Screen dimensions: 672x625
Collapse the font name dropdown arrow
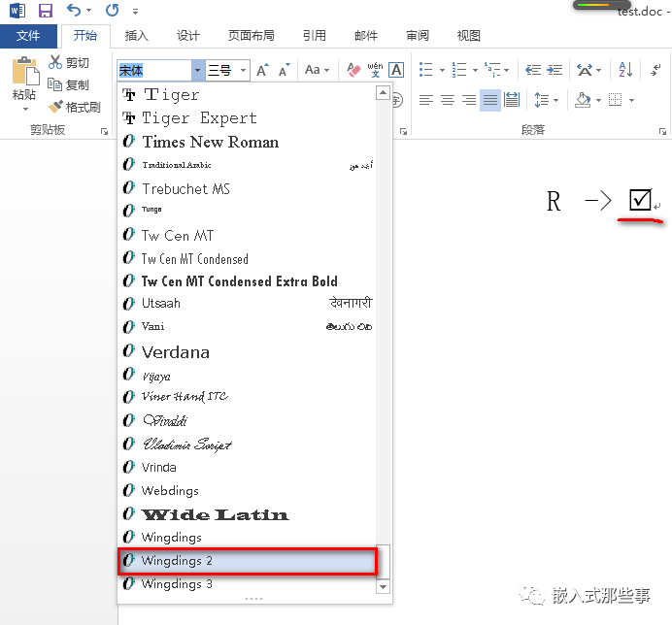197,70
